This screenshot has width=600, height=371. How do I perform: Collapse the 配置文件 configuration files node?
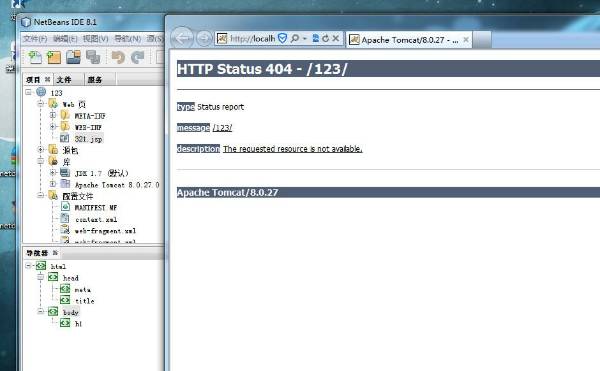41,195
